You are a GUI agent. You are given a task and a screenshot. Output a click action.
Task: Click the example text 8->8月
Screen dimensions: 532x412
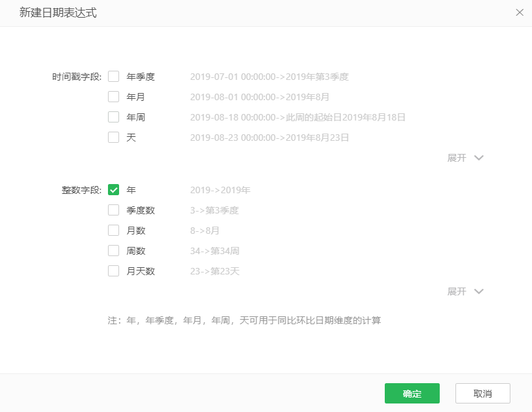tap(205, 231)
